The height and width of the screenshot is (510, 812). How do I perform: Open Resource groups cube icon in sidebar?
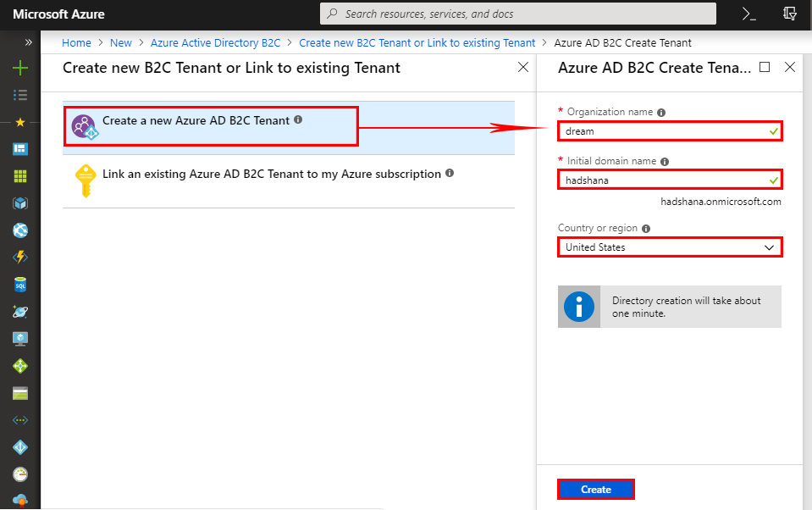tap(20, 203)
